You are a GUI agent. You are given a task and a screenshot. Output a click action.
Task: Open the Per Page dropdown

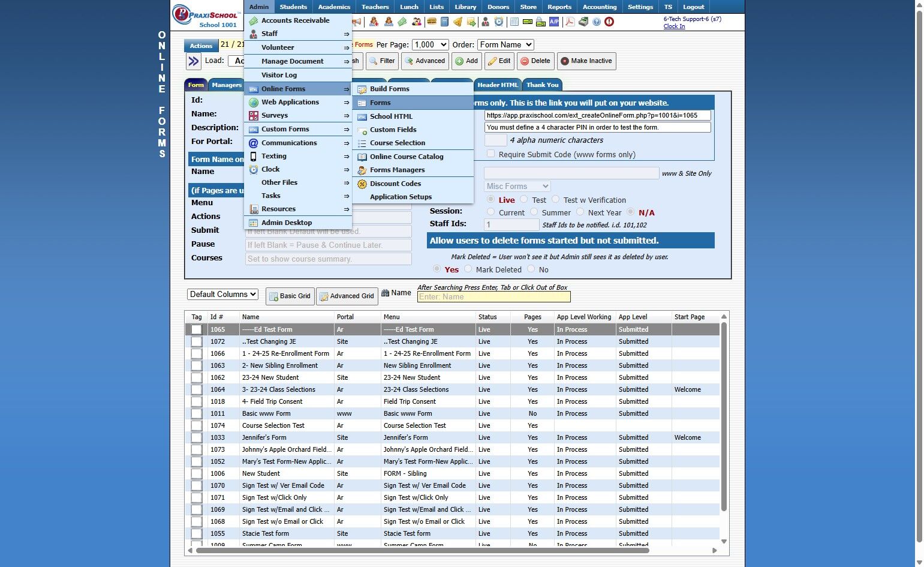[431, 44]
